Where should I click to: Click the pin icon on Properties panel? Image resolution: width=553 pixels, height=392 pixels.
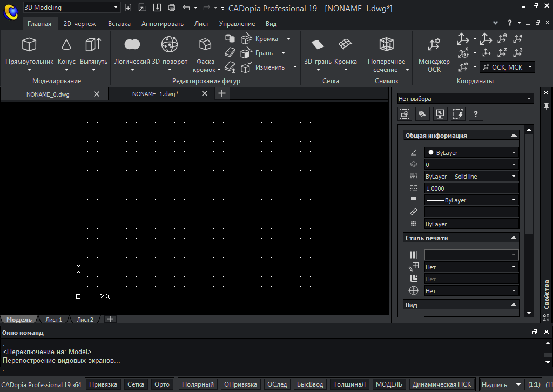pyautogui.click(x=546, y=106)
